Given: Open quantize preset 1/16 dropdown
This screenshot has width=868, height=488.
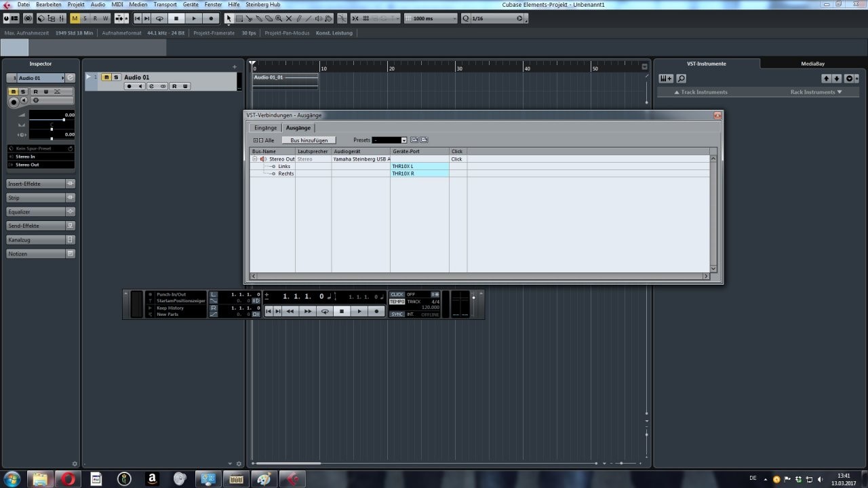Looking at the screenshot, I should 496,18.
